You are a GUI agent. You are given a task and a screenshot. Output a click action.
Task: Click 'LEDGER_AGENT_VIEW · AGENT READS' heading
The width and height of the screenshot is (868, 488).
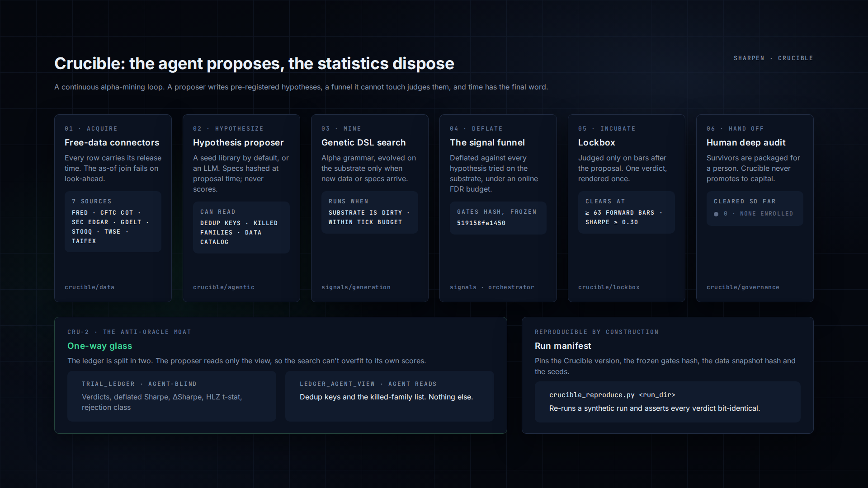[368, 384]
